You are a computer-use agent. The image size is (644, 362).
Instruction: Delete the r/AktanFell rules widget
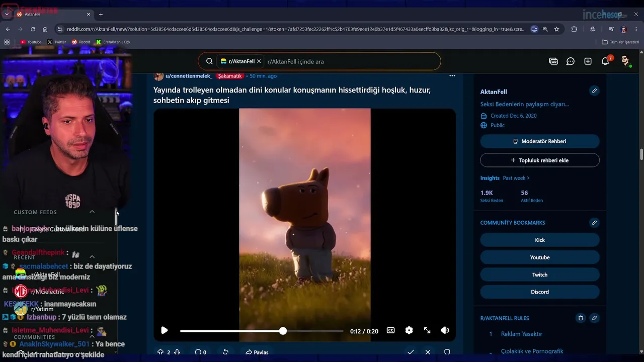581,318
